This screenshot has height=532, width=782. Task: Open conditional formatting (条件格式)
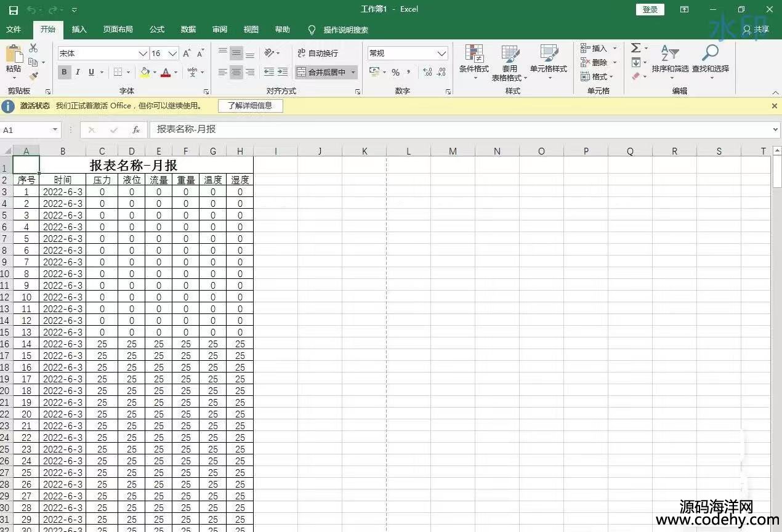pyautogui.click(x=474, y=63)
